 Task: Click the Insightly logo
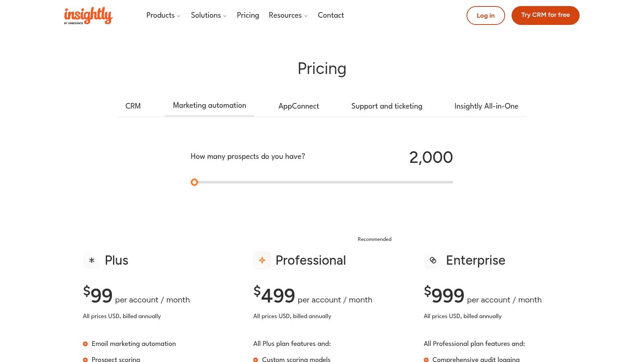point(88,15)
